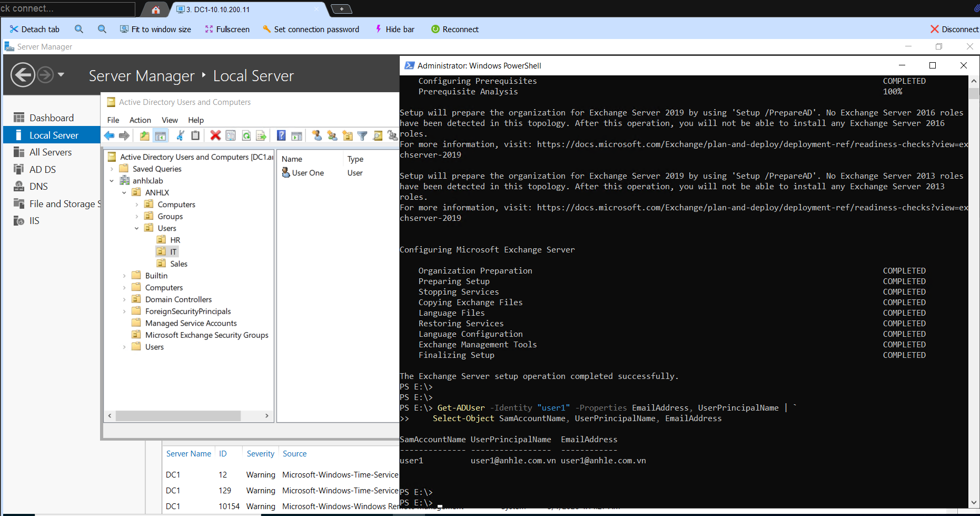Image resolution: width=980 pixels, height=516 pixels.
Task: Click the red X Delete icon
Action: [215, 136]
